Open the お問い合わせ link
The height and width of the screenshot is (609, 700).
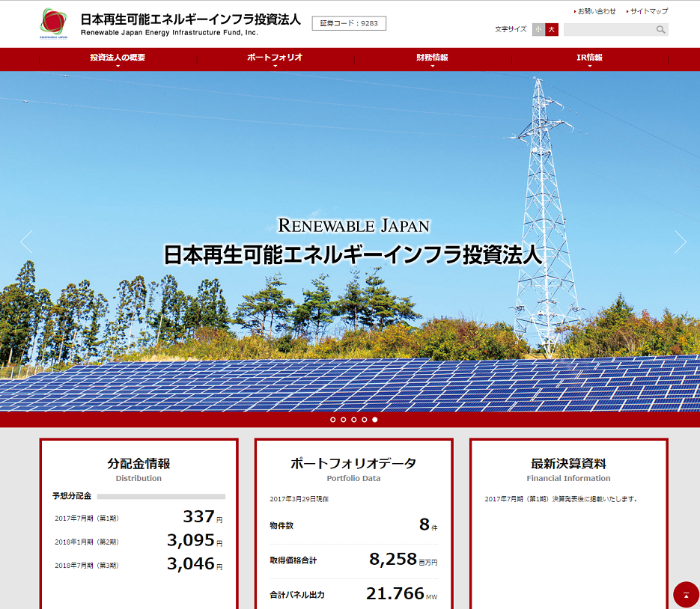pos(594,11)
